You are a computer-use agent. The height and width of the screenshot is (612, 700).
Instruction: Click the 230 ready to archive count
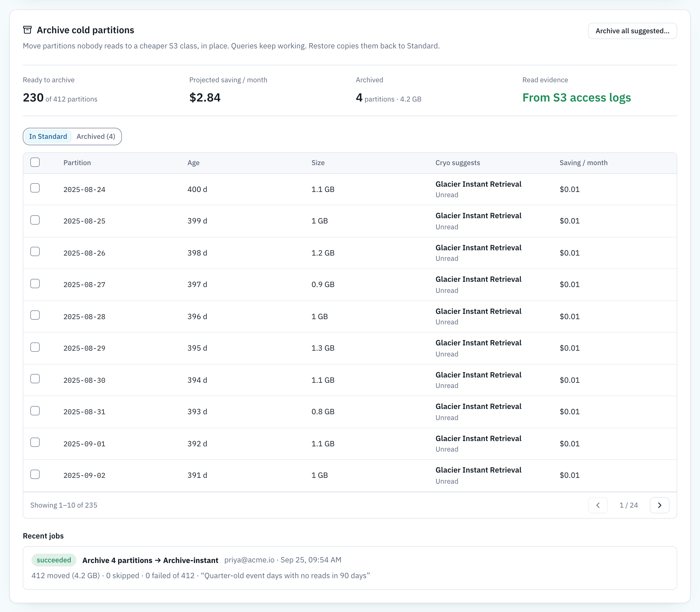click(x=33, y=98)
